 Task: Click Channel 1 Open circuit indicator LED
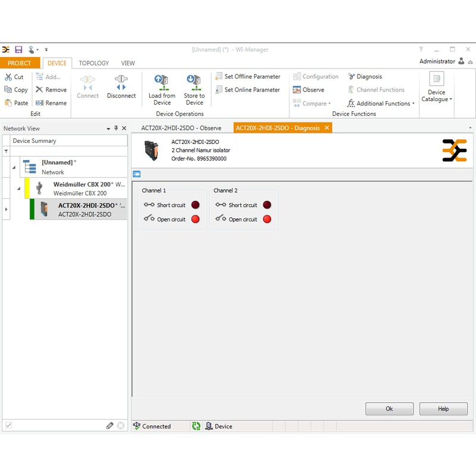[x=196, y=219]
